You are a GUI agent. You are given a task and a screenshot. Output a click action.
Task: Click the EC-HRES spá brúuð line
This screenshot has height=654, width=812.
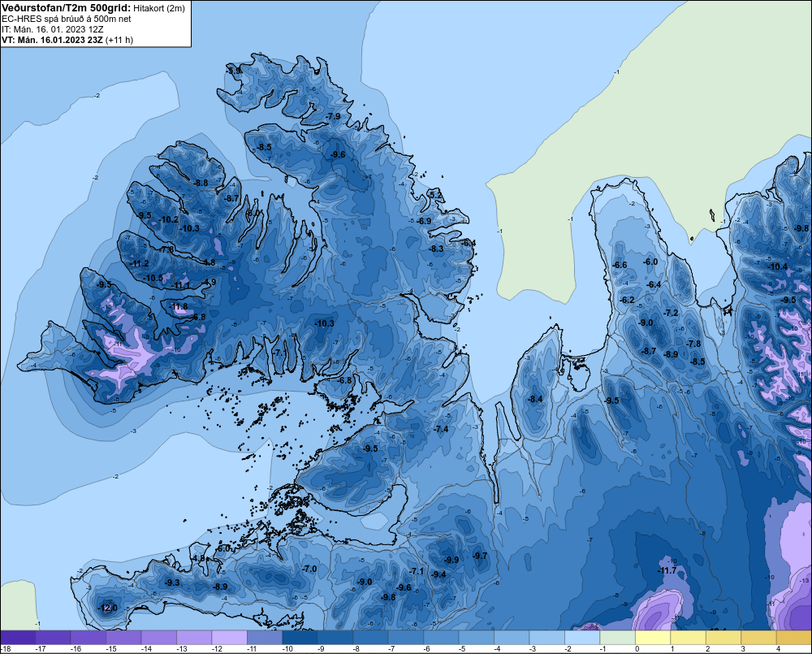67,19
